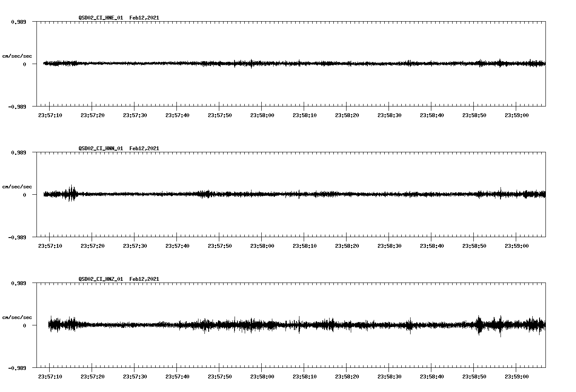Select the quiet waveform segment near 23:57:30 on HNE

[x=135, y=64]
